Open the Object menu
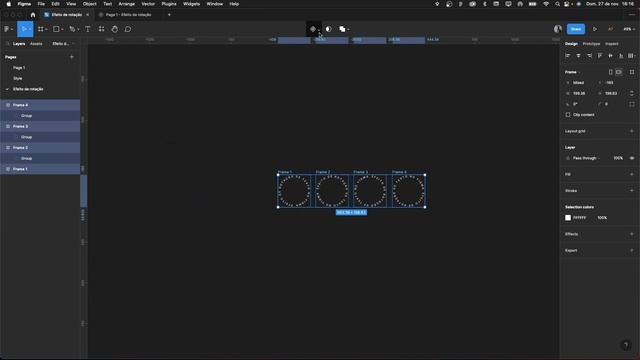 click(x=90, y=4)
